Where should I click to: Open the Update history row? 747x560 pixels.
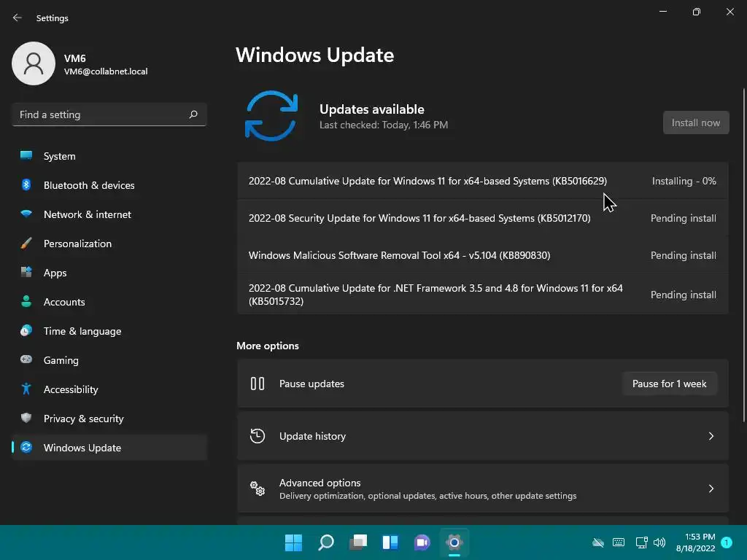pyautogui.click(x=483, y=436)
